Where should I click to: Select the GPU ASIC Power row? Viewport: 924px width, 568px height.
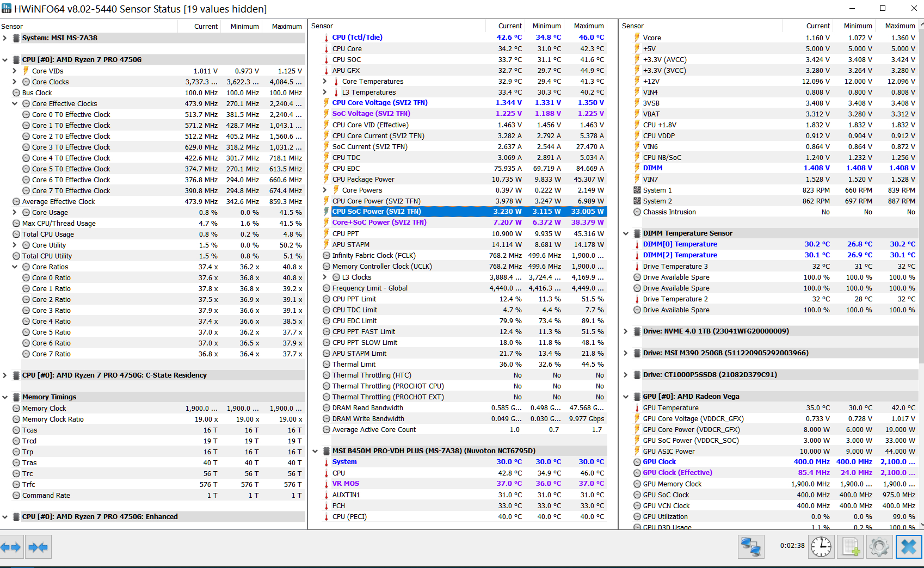[x=775, y=452]
